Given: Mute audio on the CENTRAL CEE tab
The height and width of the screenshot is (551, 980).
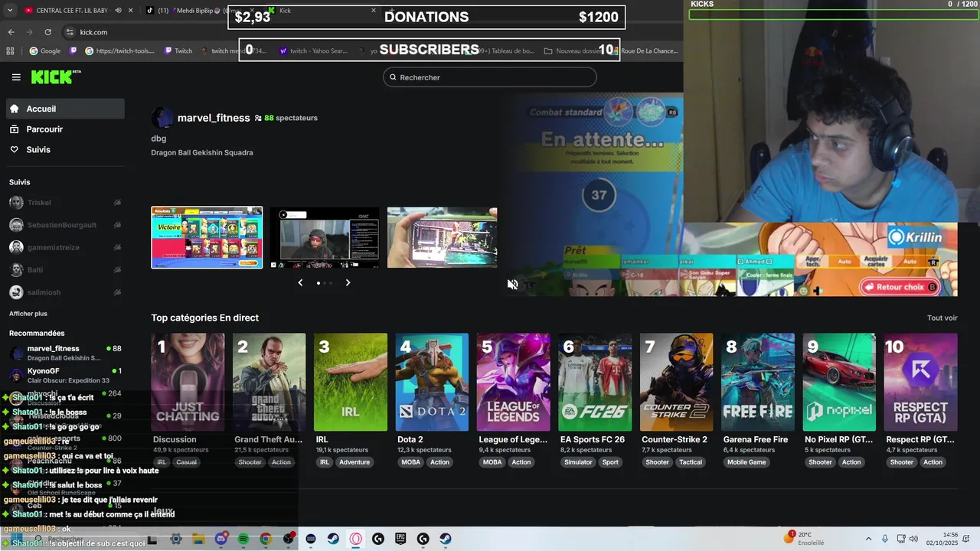Looking at the screenshot, I should click(x=118, y=11).
